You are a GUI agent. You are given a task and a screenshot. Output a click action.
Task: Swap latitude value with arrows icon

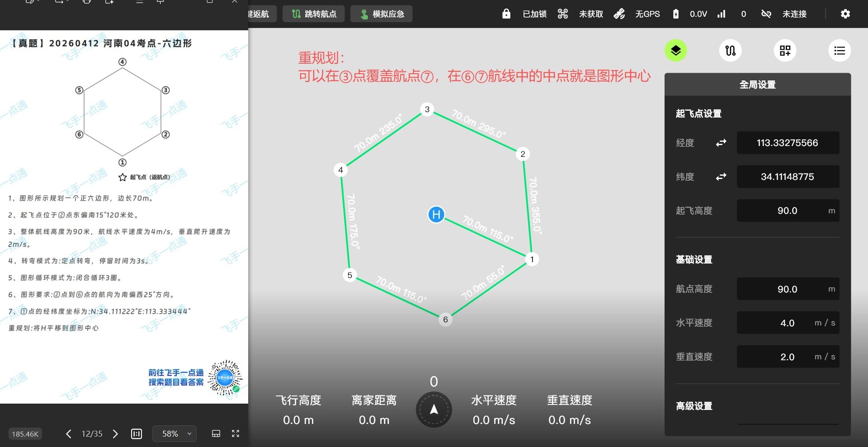721,177
